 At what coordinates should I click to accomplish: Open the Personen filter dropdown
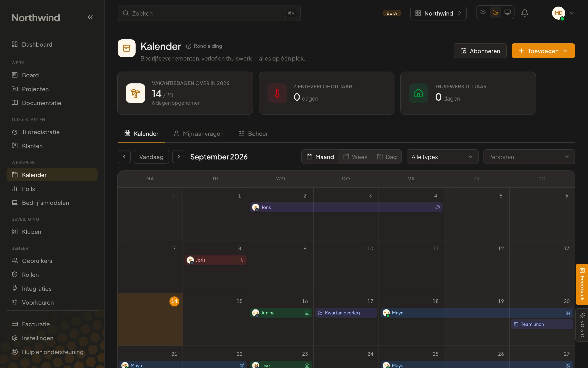529,157
